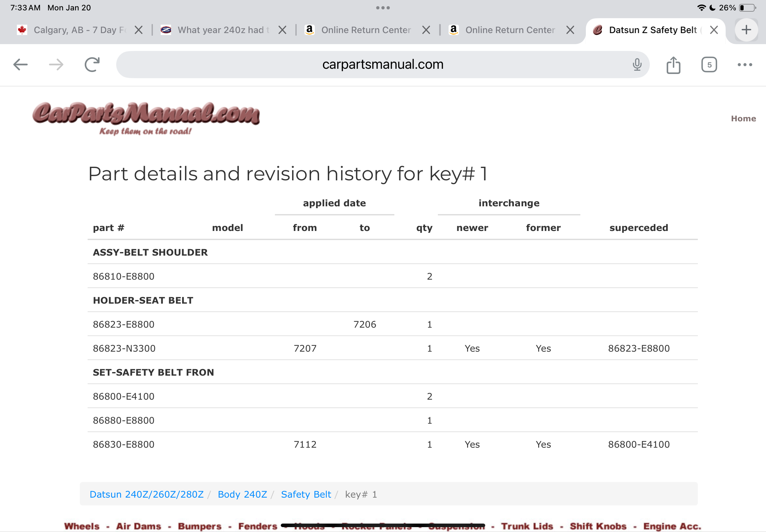The height and width of the screenshot is (532, 766).
Task: Open the share sheet icon
Action: pos(673,65)
